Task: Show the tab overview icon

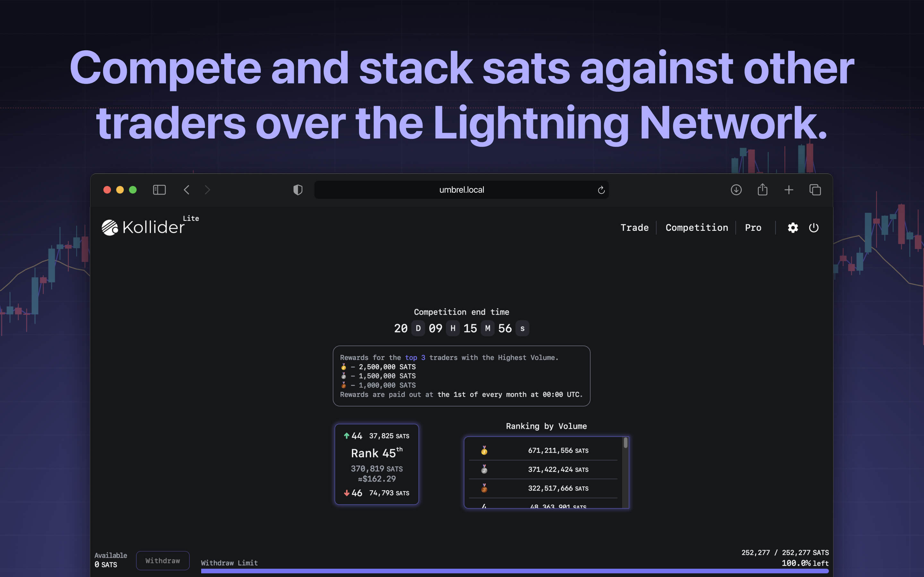Action: click(x=815, y=190)
